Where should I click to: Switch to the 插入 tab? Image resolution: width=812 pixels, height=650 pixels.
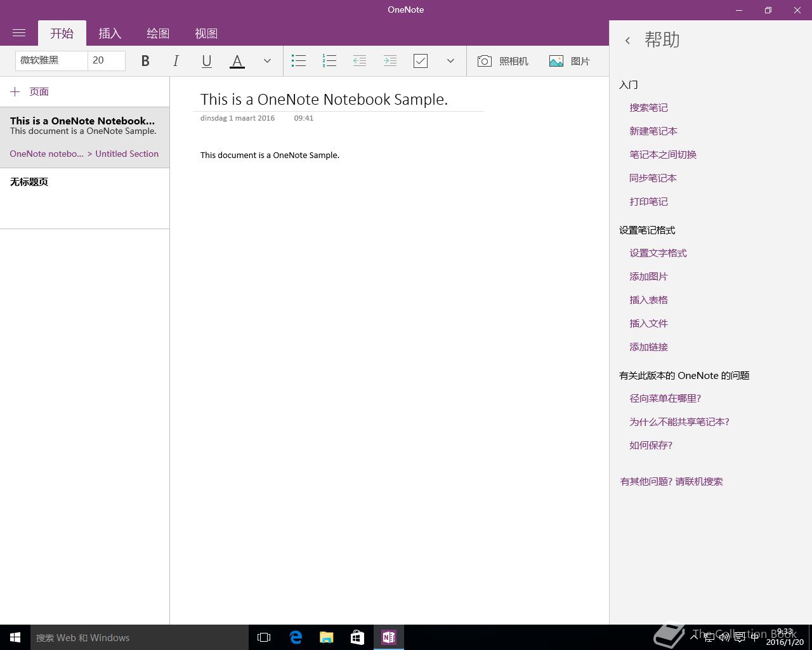110,33
